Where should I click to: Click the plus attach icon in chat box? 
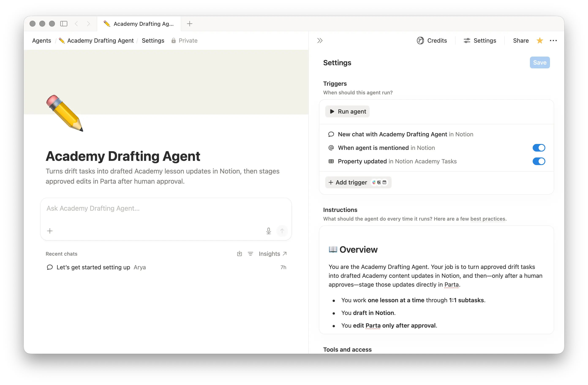[50, 231]
